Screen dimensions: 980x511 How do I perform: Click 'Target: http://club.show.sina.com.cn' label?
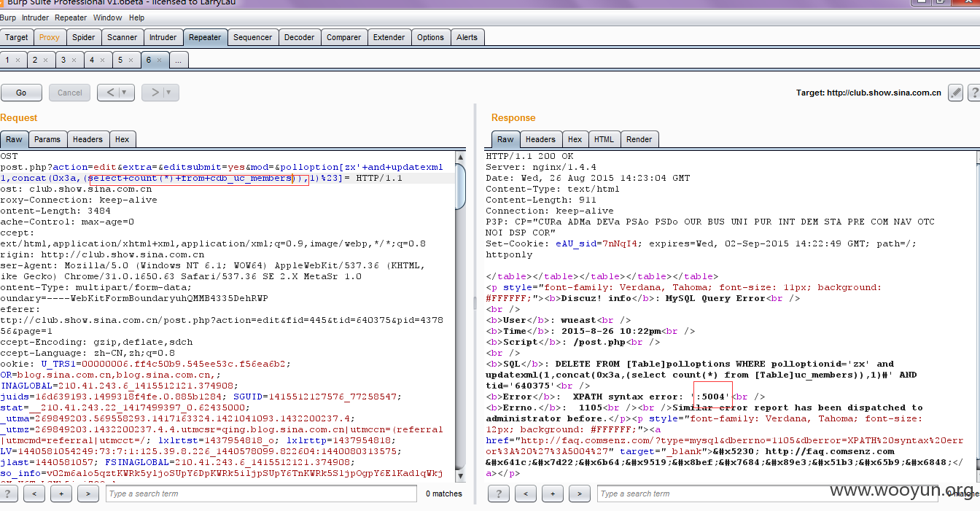pos(869,93)
